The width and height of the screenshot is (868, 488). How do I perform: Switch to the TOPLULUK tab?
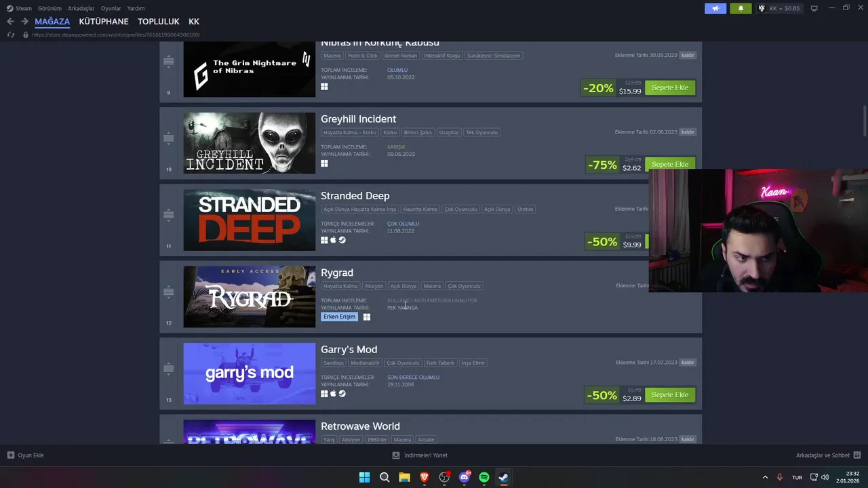[x=159, y=22]
